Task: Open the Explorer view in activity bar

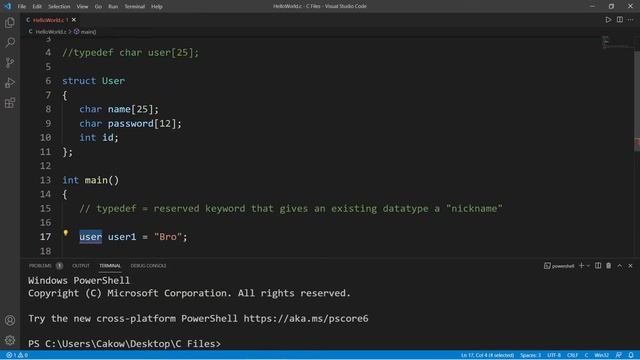Action: click(x=10, y=22)
